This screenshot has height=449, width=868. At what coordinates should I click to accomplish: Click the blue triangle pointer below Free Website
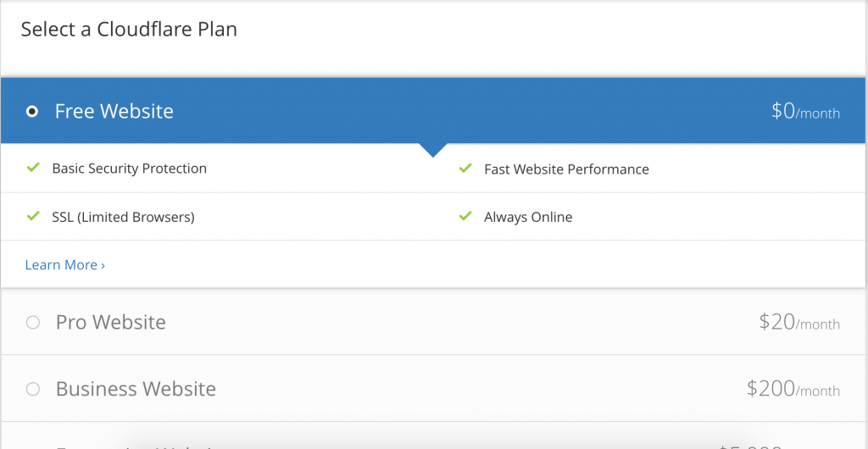(x=433, y=150)
